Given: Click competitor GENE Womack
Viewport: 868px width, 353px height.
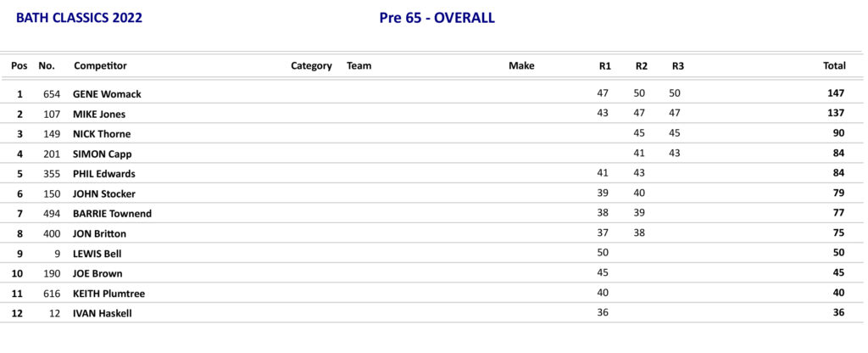Looking at the screenshot, I should point(107,94).
